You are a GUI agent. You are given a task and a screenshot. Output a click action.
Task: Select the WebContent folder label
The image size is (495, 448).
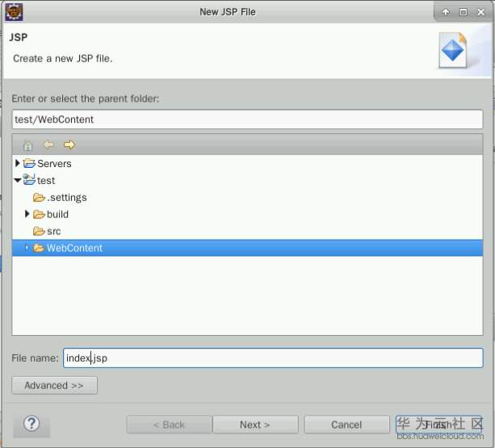(x=74, y=248)
